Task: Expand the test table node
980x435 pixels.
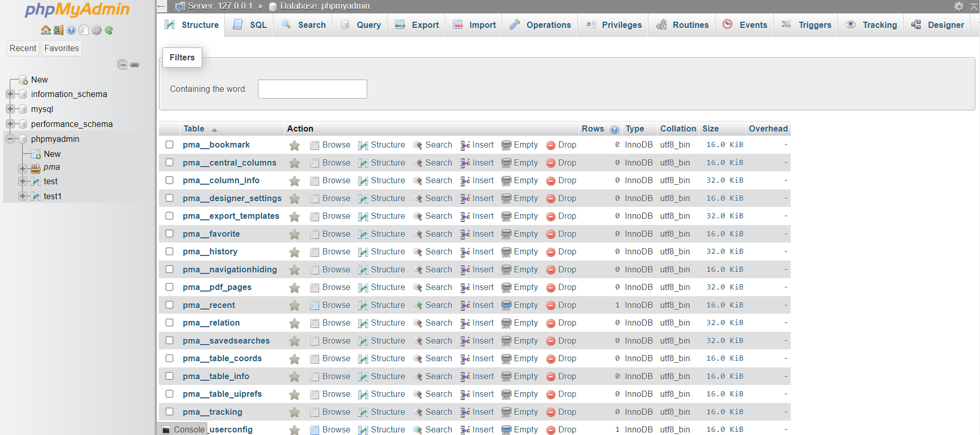Action: [23, 181]
